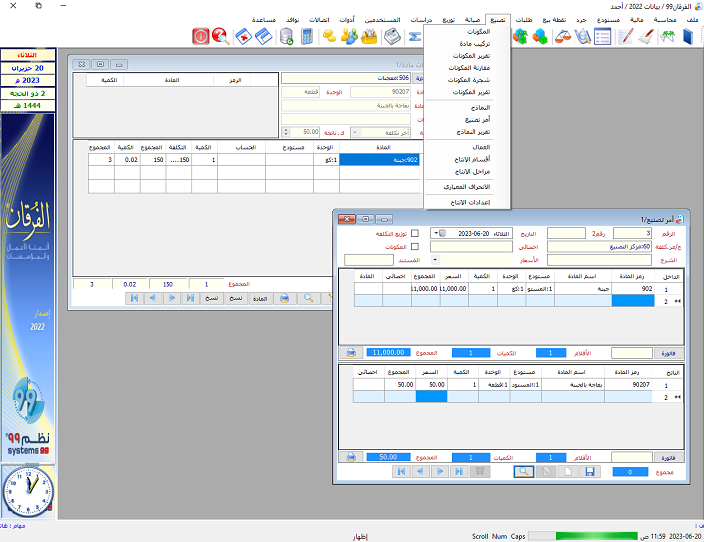The image size is (704, 542).
Task: Open the date picker dropdown for التاريخ
Action: point(435,233)
